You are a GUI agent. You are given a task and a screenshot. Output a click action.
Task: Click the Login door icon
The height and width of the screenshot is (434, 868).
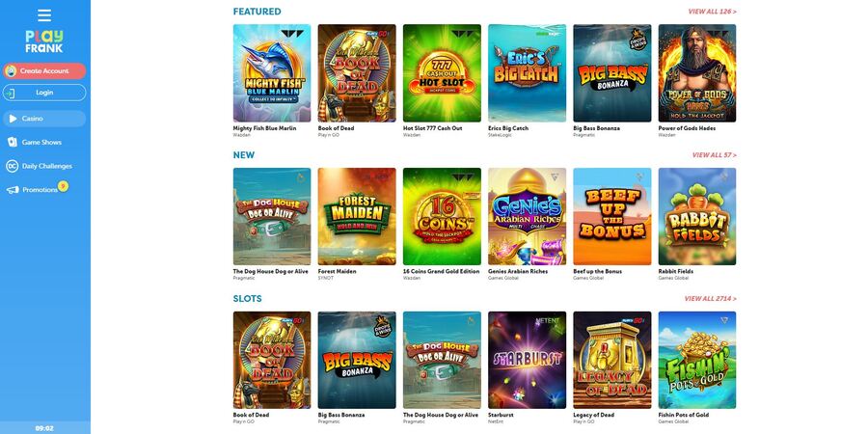(x=10, y=93)
